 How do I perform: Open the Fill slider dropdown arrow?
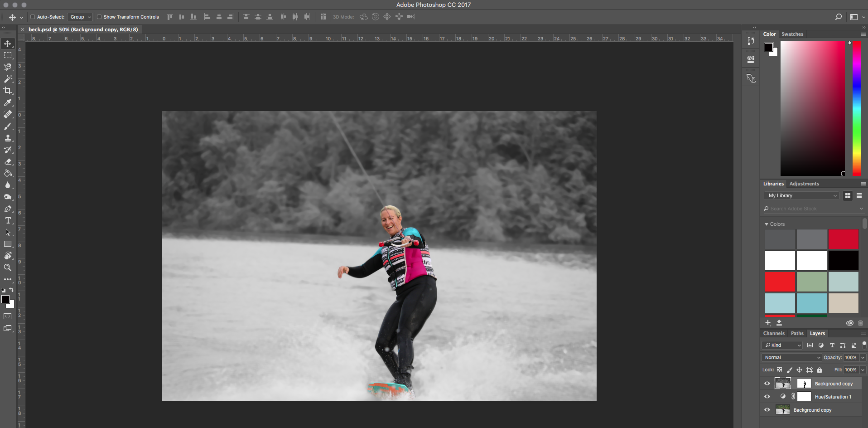click(x=863, y=370)
